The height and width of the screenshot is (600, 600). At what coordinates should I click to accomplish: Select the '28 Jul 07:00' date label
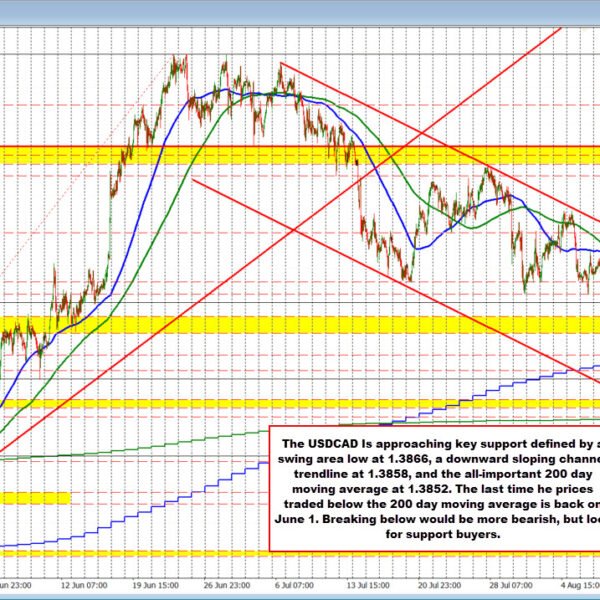tap(511, 585)
